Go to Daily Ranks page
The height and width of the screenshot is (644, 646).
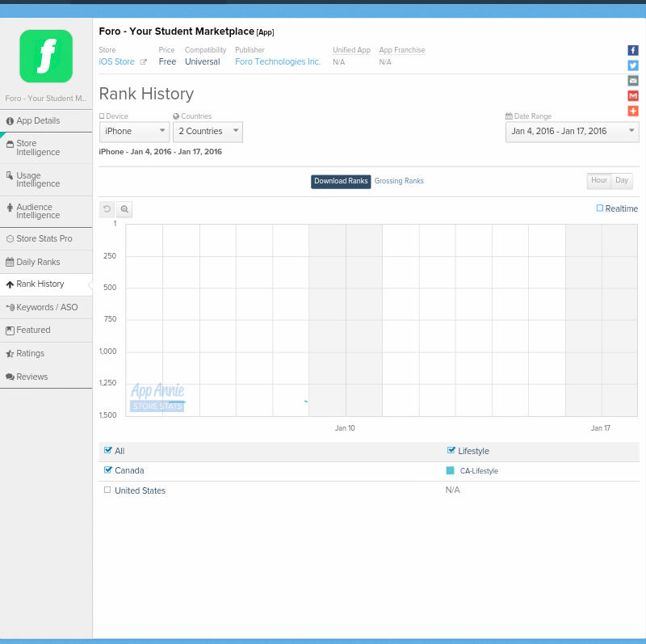(46, 263)
